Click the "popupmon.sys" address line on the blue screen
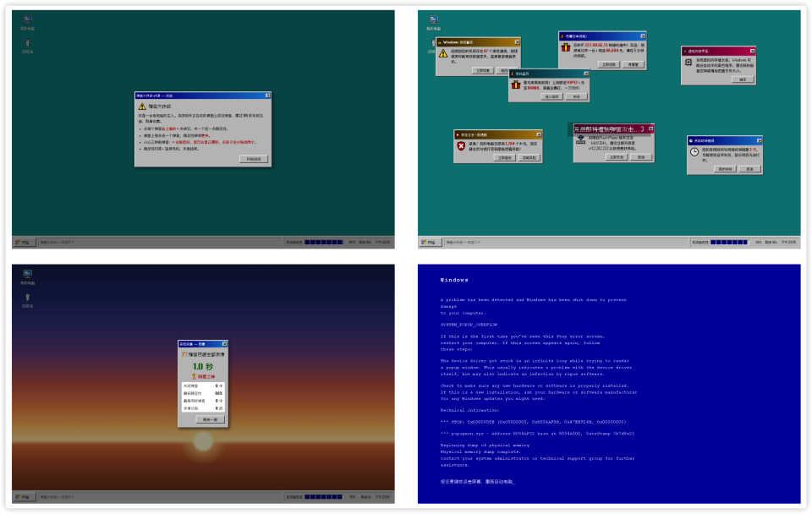 click(x=537, y=433)
